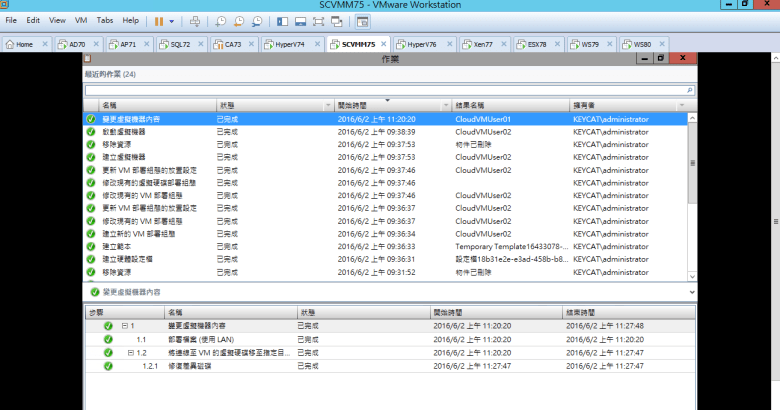Image resolution: width=780 pixels, height=410 pixels.
Task: Click the send Ctrl+Alt+Del toolbar icon
Action: [194, 20]
